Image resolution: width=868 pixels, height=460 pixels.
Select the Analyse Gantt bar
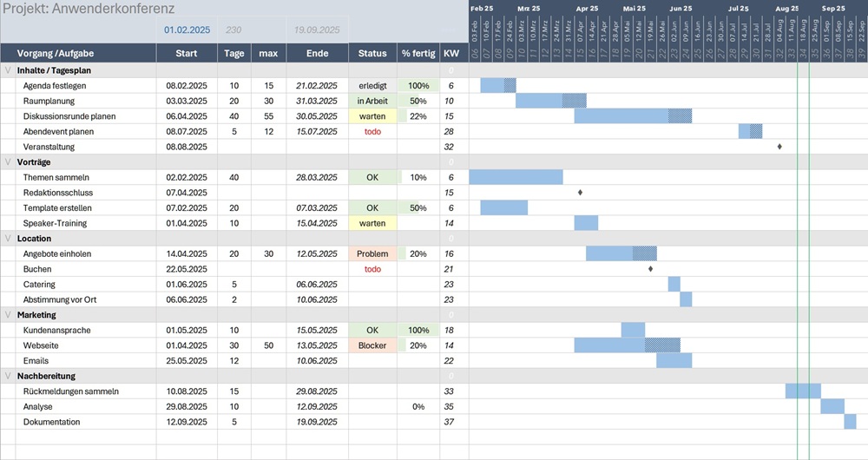pos(832,406)
